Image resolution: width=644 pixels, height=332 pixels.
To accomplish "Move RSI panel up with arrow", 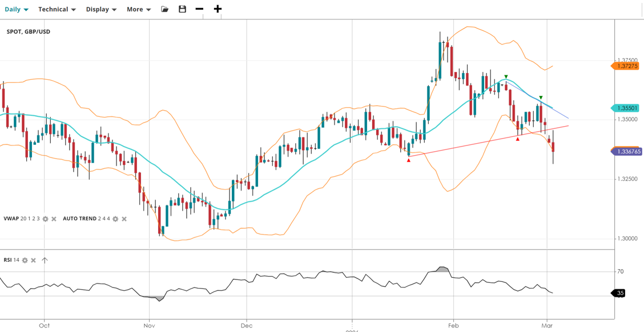I will click(x=45, y=260).
